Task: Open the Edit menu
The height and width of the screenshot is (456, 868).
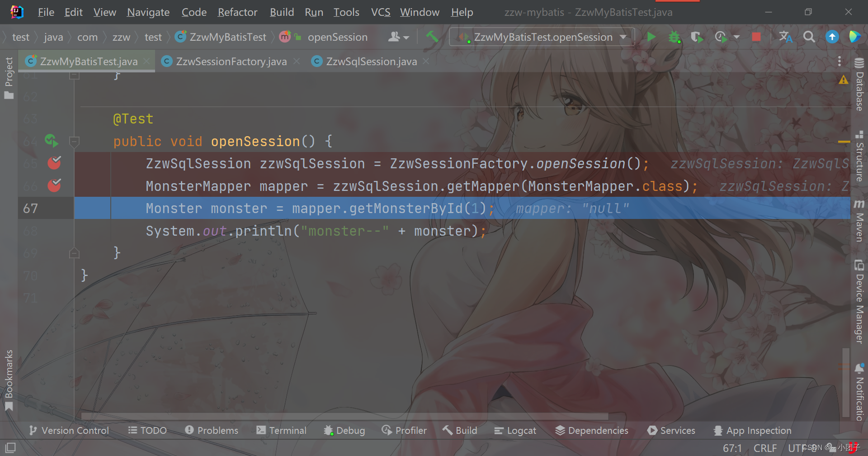Action: [74, 12]
